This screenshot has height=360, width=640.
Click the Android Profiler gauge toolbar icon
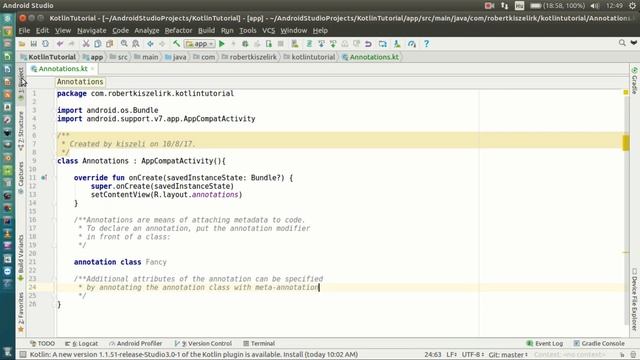coord(411,44)
